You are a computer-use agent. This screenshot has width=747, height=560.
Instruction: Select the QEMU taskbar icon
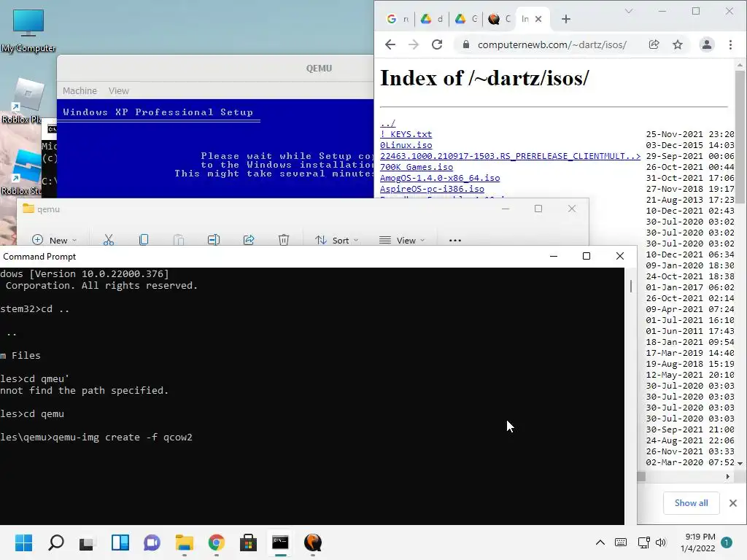(312, 542)
